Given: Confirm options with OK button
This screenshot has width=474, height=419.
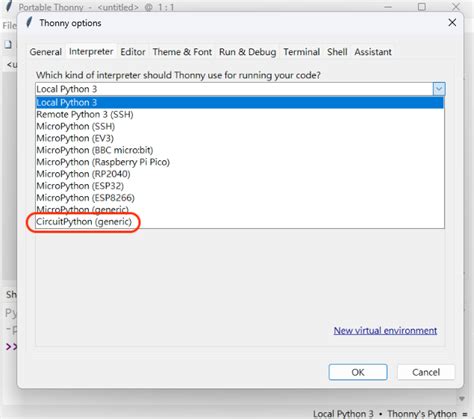Looking at the screenshot, I should (x=358, y=372).
